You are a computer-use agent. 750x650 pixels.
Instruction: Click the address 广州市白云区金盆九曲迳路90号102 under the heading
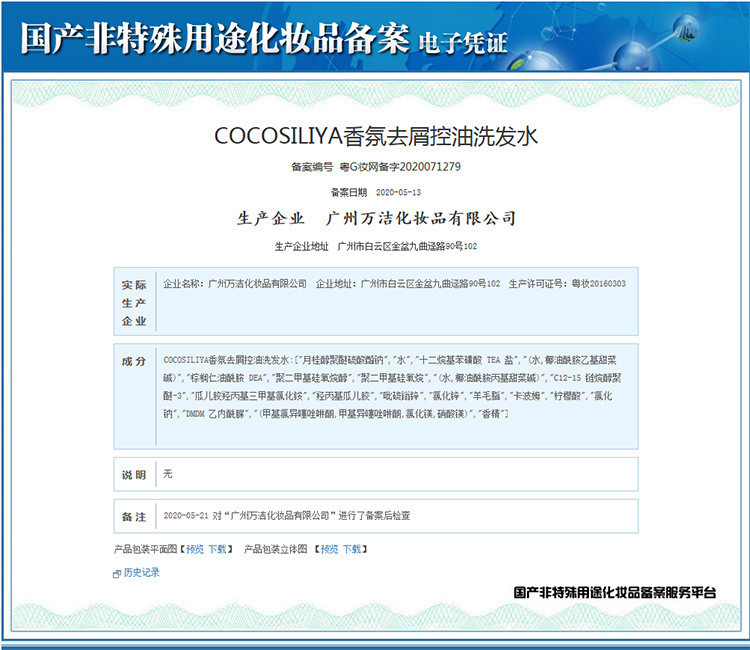407,246
